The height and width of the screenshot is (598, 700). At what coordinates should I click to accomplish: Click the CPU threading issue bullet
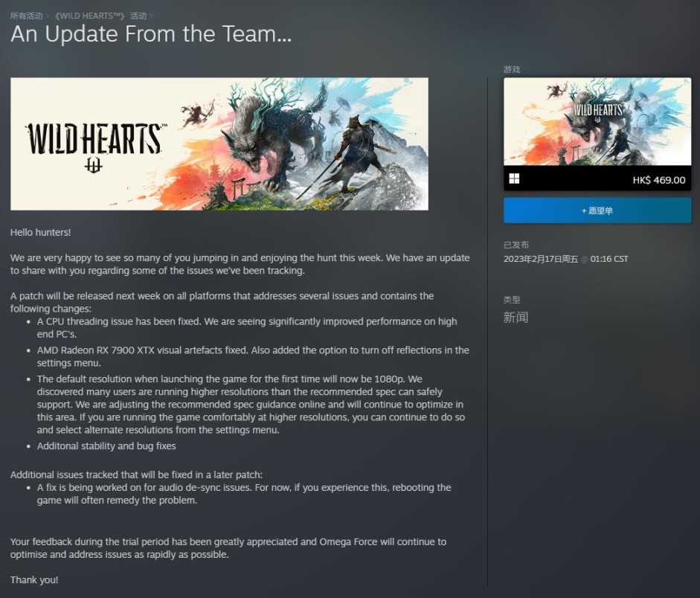coord(247,327)
